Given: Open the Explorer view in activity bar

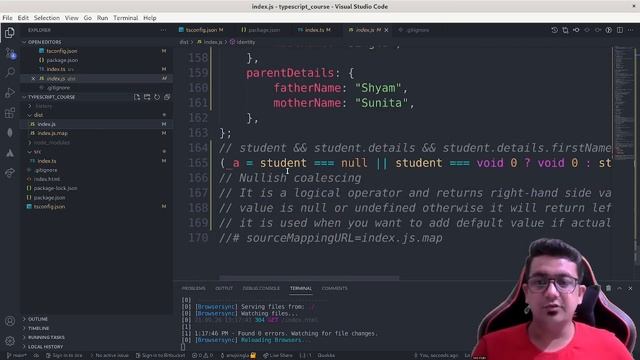Looking at the screenshot, I should click(x=10, y=32).
